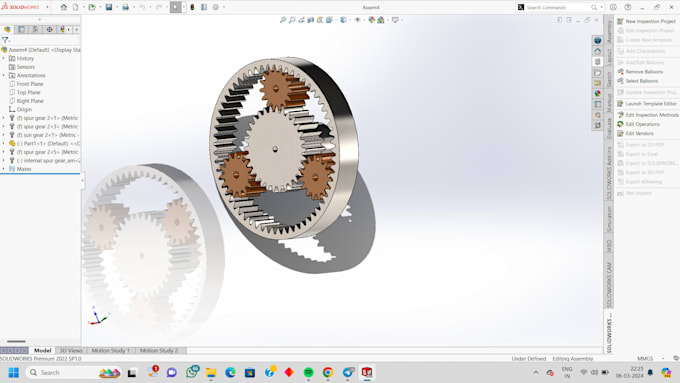Open File Explorer from the taskbar
Screen dimensions: 680x383
click(211, 373)
